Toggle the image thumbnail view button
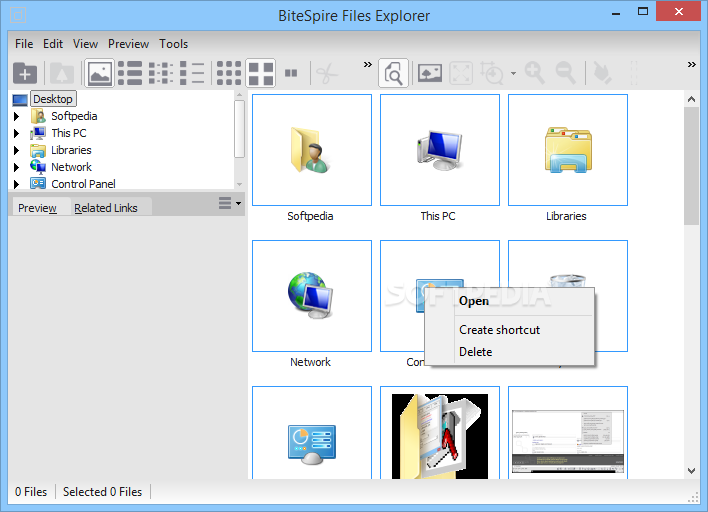This screenshot has height=512, width=708. pos(99,73)
